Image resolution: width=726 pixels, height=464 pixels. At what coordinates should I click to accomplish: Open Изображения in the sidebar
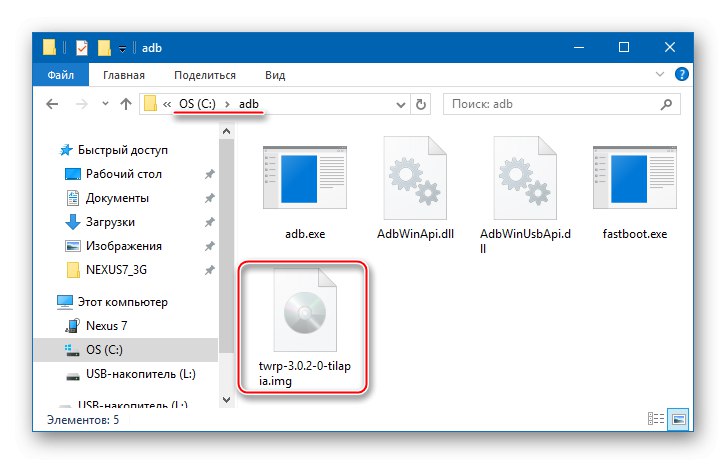[x=123, y=246]
